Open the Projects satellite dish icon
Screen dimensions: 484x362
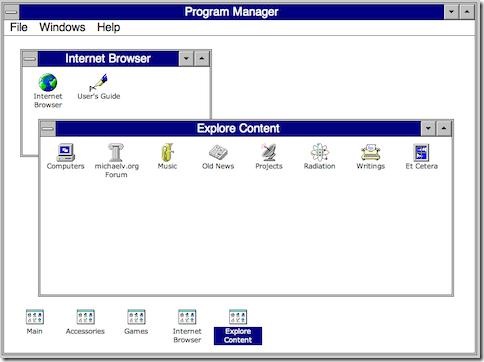tap(269, 153)
